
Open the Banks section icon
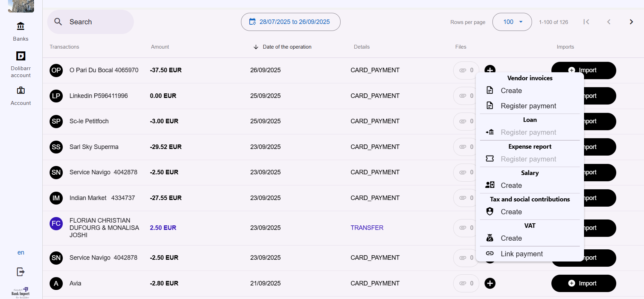[21, 26]
